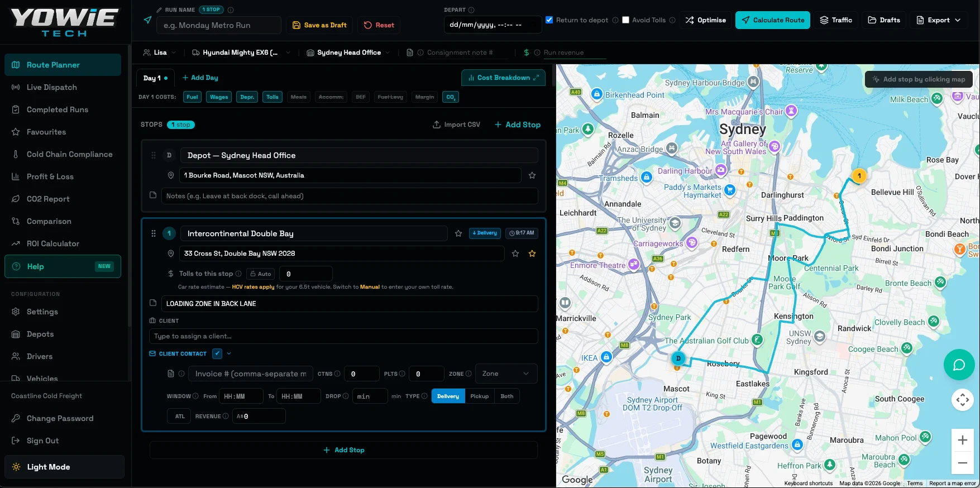Open the CO2 Report
This screenshot has width=980, height=488.
[63, 199]
